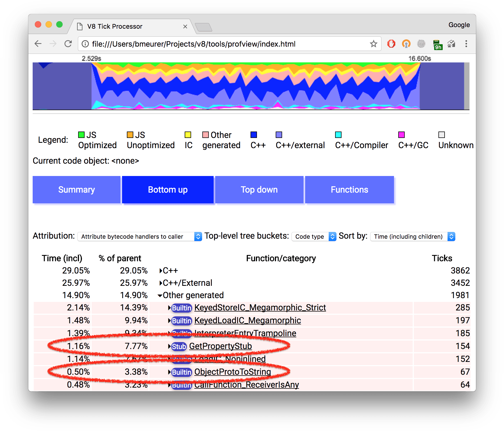Click the Google profile label
The image size is (504, 431).
point(459,25)
